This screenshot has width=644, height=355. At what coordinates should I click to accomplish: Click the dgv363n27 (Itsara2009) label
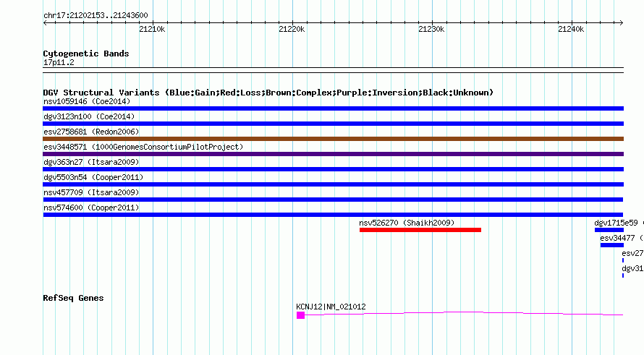(91, 162)
